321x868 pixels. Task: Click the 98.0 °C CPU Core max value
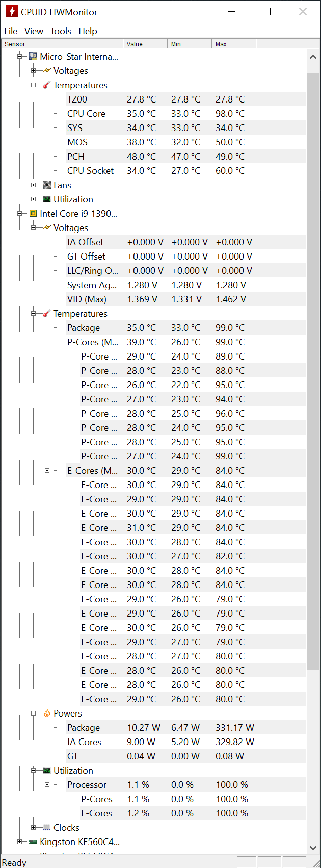(x=230, y=114)
